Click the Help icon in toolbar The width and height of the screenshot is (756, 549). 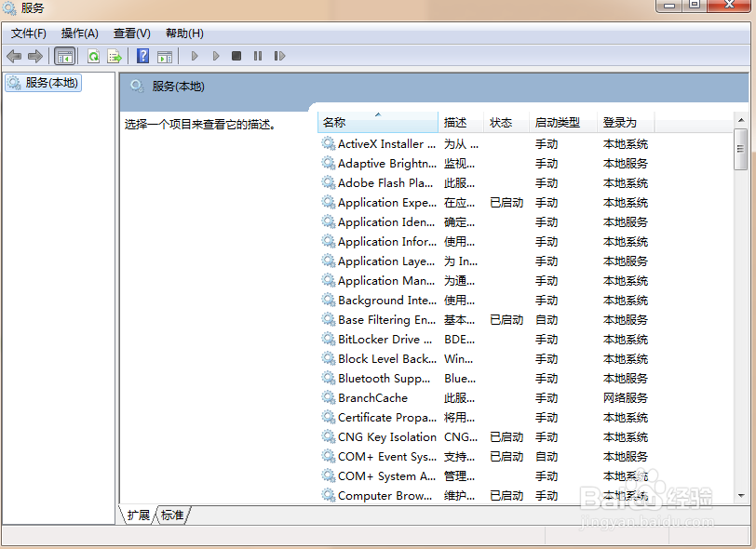tap(142, 56)
